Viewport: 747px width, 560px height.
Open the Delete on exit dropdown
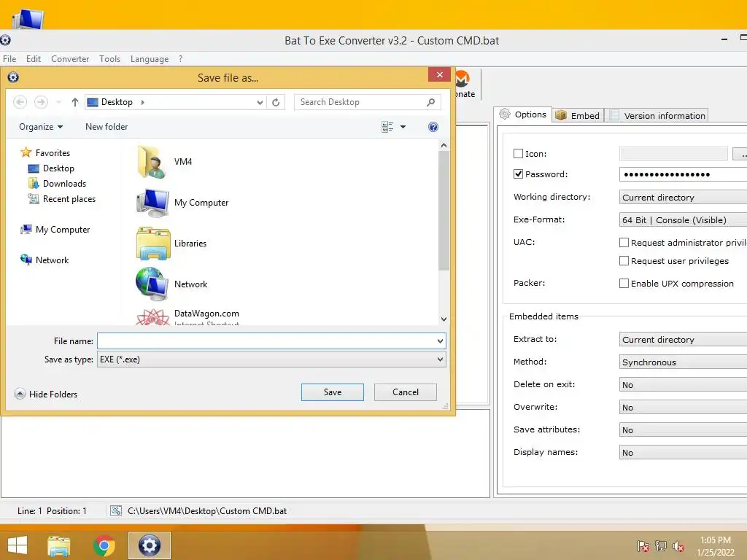[x=683, y=385]
